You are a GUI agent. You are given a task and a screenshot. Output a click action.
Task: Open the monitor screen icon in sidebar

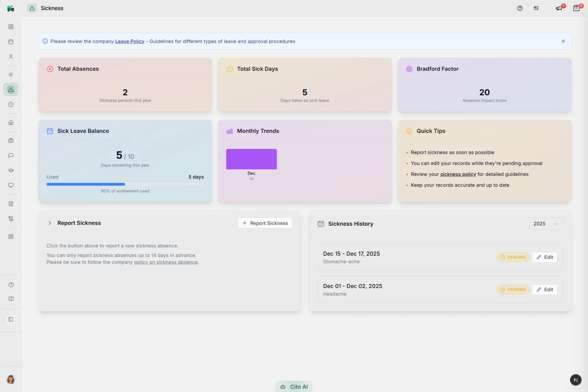click(x=11, y=186)
